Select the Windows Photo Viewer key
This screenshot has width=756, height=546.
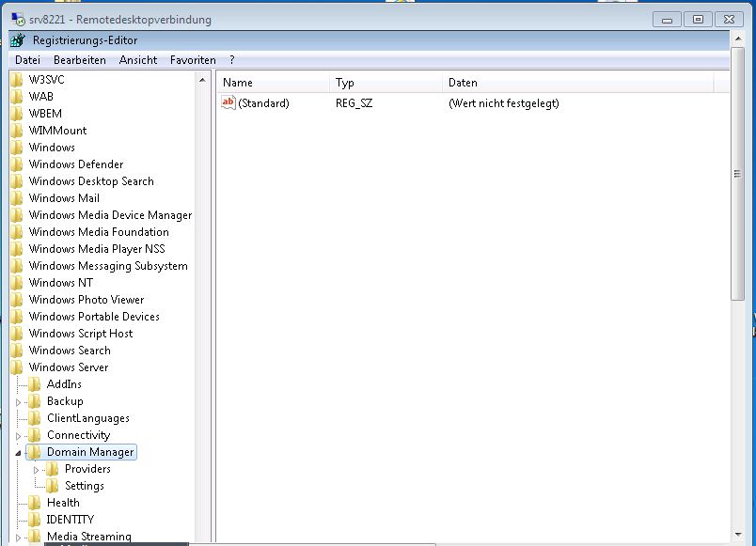click(x=87, y=299)
